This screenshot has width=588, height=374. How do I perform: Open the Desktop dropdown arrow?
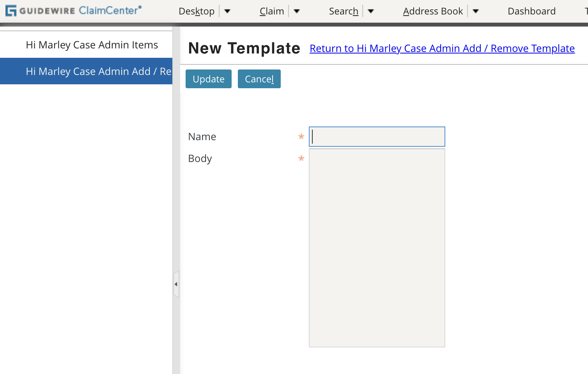point(227,11)
